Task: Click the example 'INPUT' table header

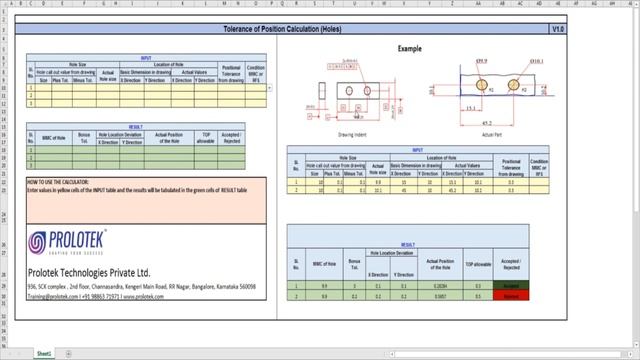Action: (418, 150)
